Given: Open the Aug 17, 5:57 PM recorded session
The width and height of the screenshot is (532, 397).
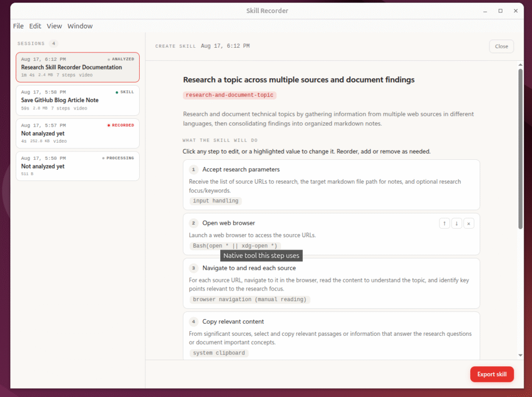Looking at the screenshot, I should pos(78,133).
